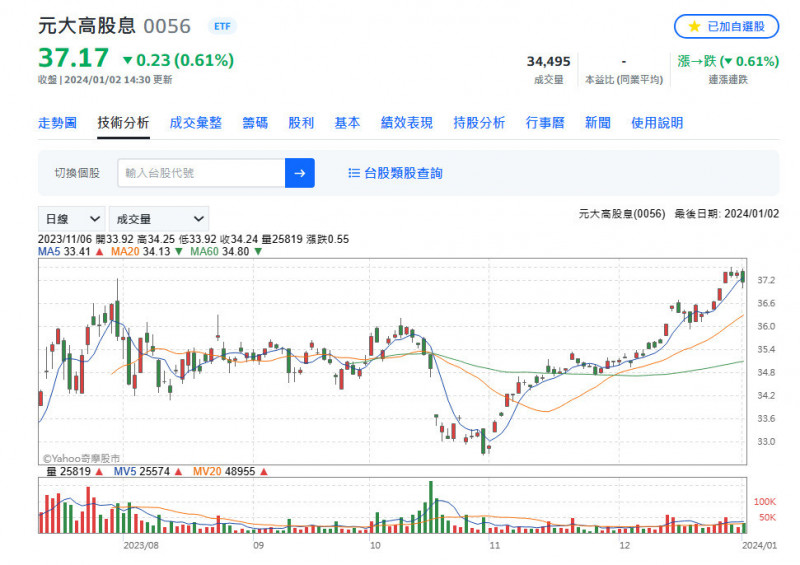Click the 100K volume axis label
Viewport: 800px width, 565px height.
[765, 502]
